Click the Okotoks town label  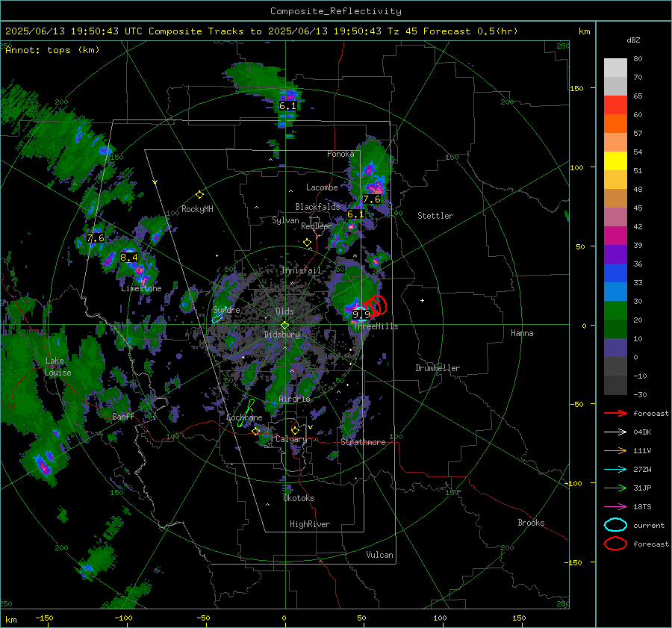(299, 498)
